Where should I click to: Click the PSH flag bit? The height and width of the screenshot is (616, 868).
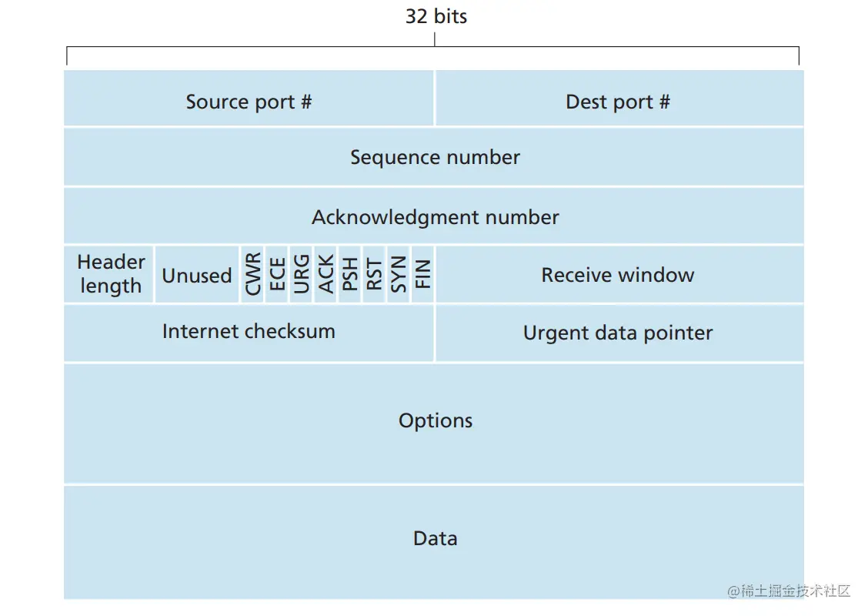[x=350, y=274]
